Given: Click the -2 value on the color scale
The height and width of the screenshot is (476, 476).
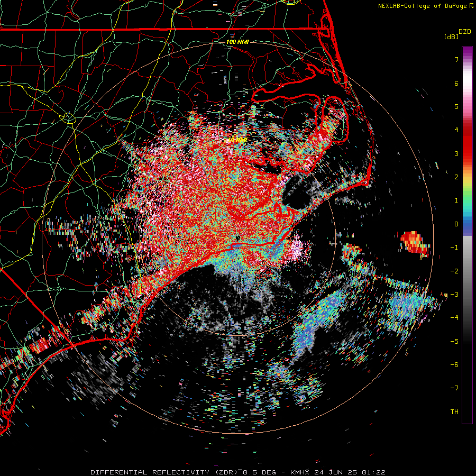Looking at the screenshot, I should pos(454,271).
